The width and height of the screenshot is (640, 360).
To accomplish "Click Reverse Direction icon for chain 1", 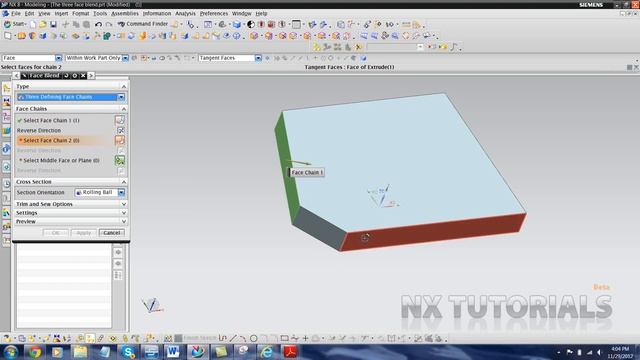I will coord(120,130).
